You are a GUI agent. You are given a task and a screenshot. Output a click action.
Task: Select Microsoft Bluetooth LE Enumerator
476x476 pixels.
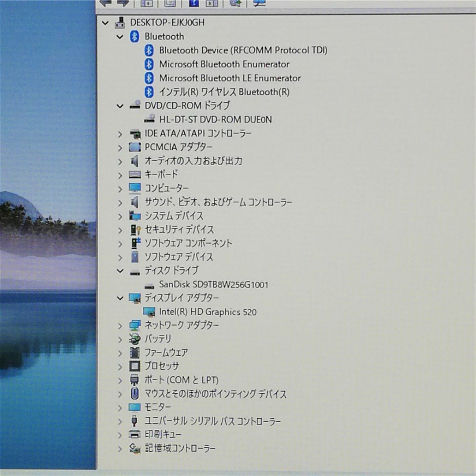click(230, 78)
